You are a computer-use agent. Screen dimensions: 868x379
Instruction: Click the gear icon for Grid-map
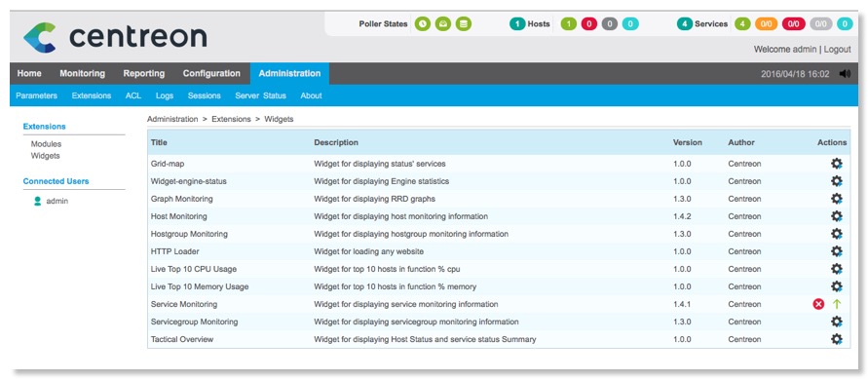pyautogui.click(x=837, y=164)
